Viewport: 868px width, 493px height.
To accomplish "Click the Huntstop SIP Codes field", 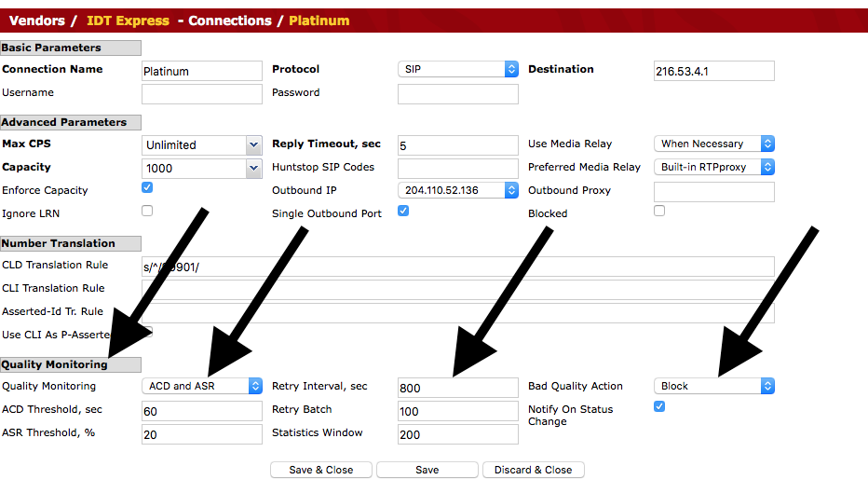I will pos(458,169).
